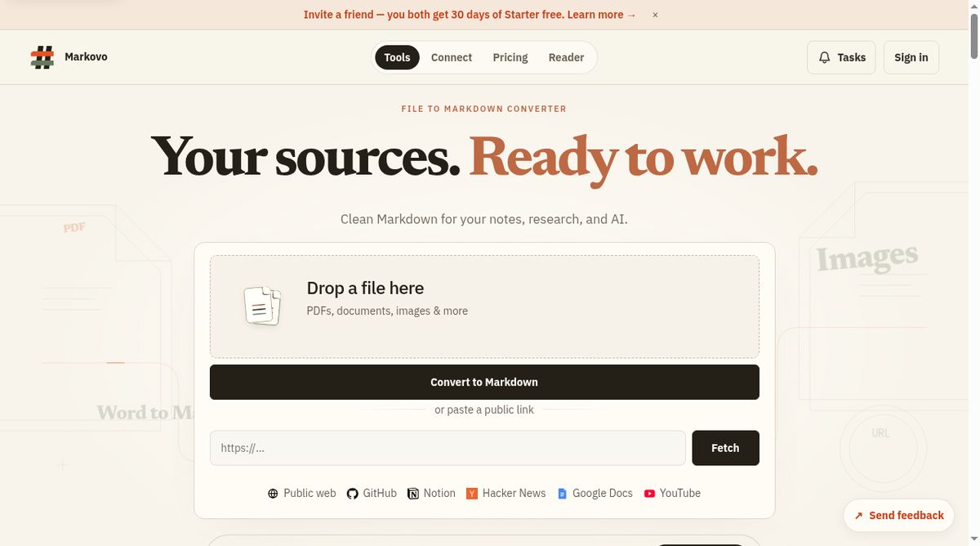
Task: Dismiss the invite banner with the ×
Action: click(x=655, y=15)
